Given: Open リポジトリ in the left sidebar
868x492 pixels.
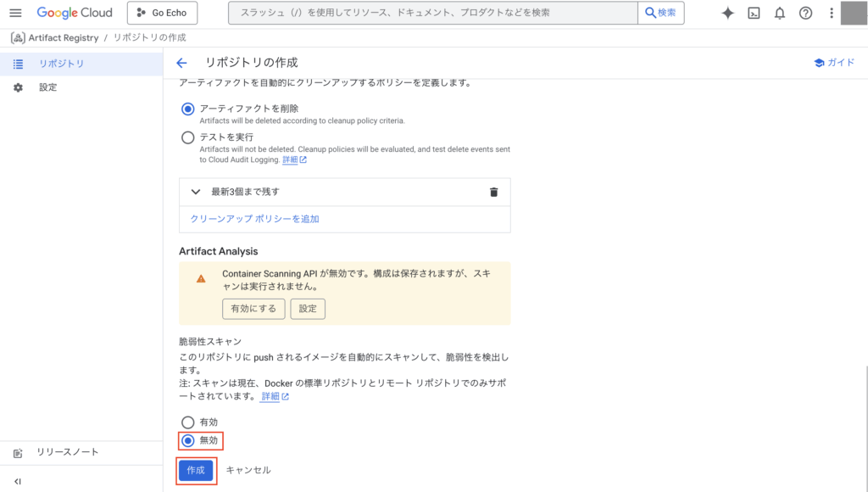Looking at the screenshot, I should pyautogui.click(x=61, y=64).
